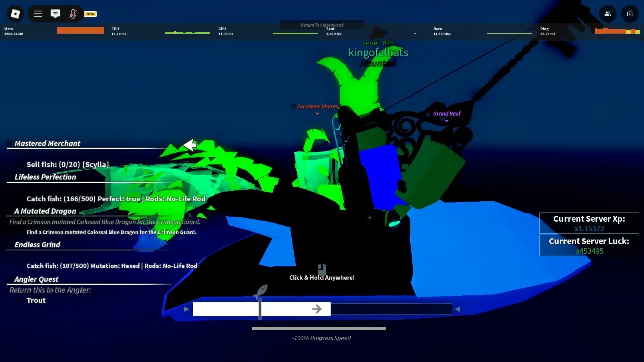644x362 pixels.
Task: Click the Return this to the Angler text
Action: pyautogui.click(x=50, y=290)
